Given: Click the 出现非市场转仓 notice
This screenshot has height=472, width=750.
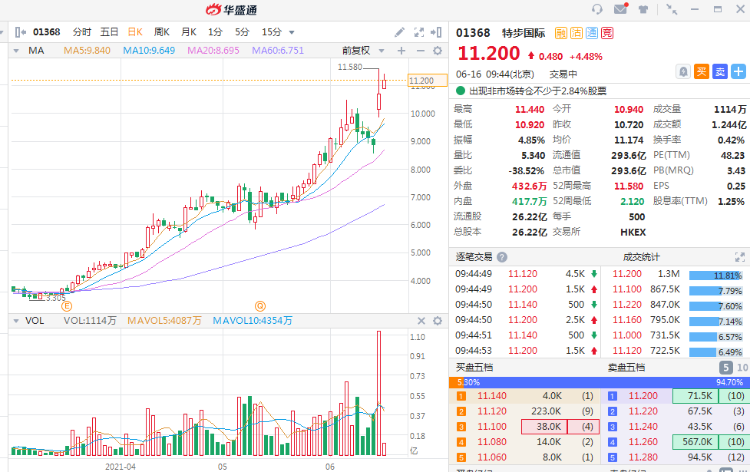Looking at the screenshot, I should (x=538, y=91).
